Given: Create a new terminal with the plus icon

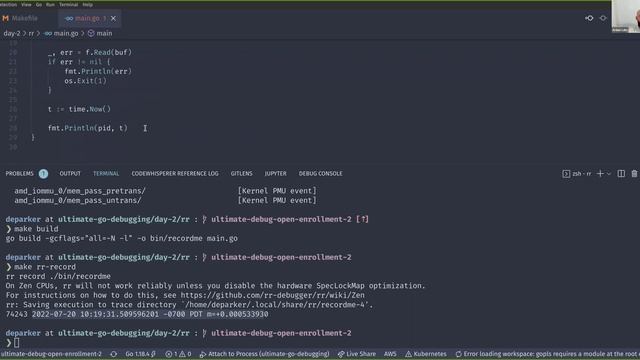Looking at the screenshot, I should click(x=600, y=173).
